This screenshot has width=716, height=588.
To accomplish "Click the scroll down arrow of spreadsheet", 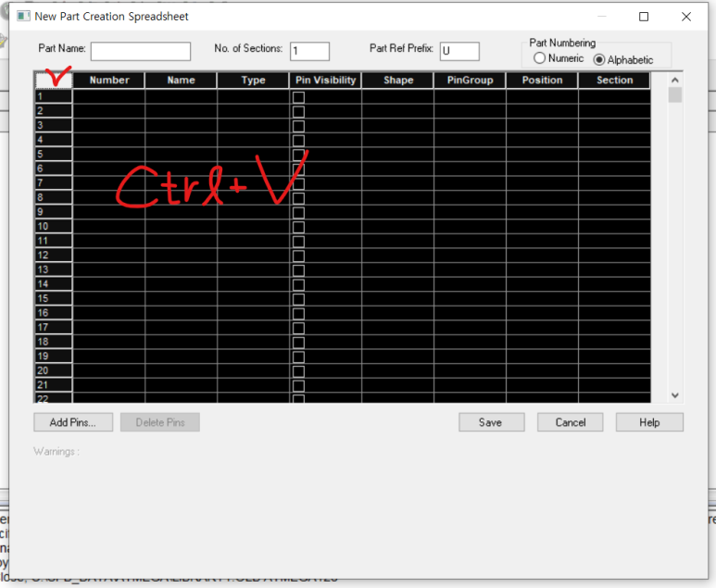I will (x=675, y=395).
